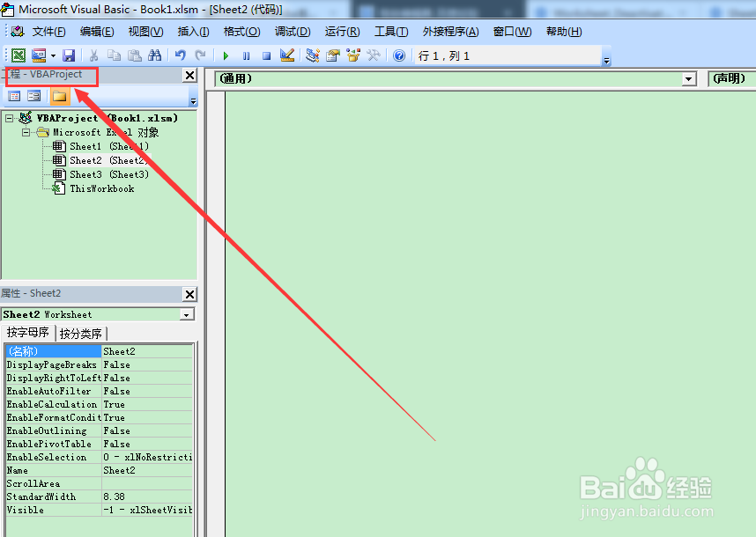The image size is (756, 537).
Task: Open the Properties Window toolbar icon
Action: point(333,55)
